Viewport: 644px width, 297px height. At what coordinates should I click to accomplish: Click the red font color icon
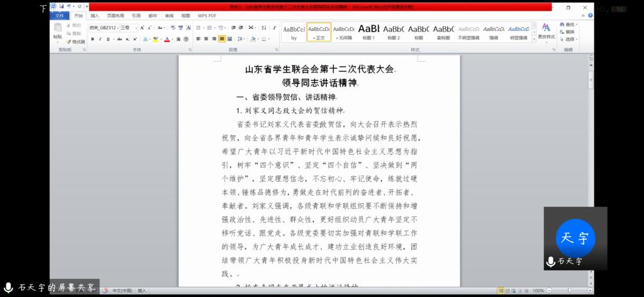[167, 39]
